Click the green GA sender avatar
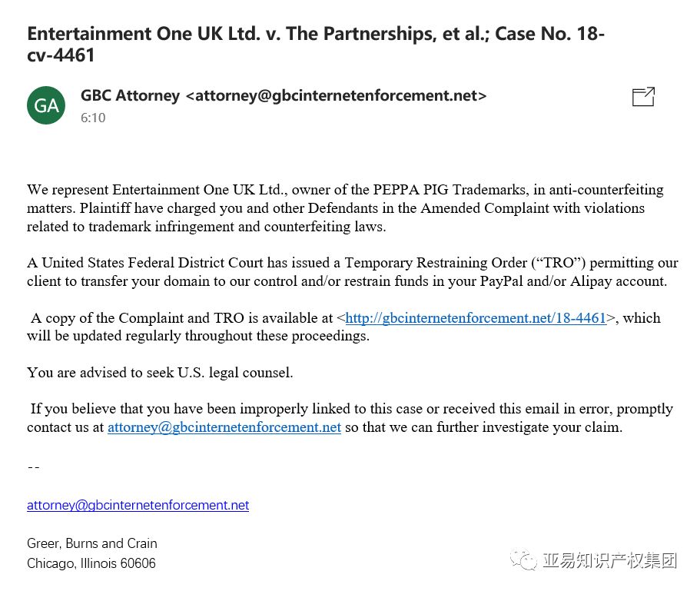 (46, 105)
